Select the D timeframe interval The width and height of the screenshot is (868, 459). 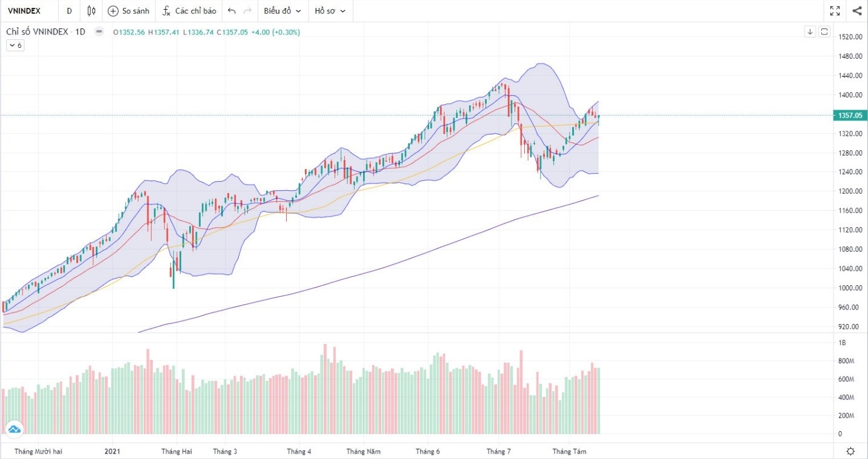tap(69, 11)
